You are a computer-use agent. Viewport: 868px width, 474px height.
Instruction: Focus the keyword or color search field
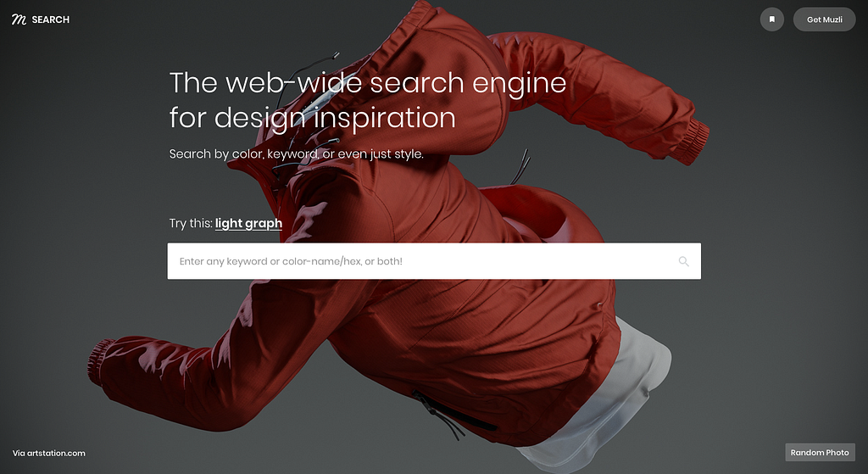(x=434, y=261)
